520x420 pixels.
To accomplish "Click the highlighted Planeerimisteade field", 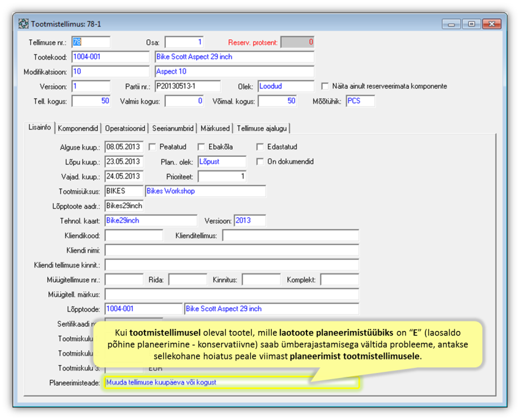I will click(230, 382).
